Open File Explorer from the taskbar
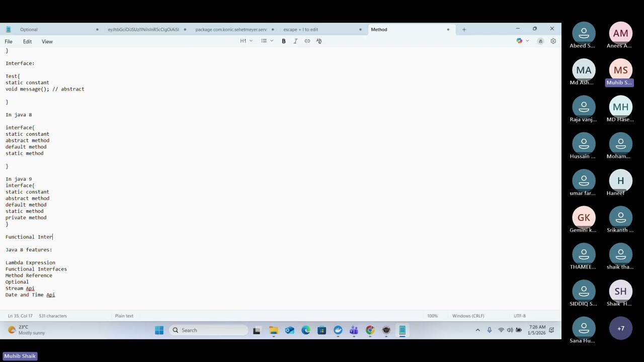The height and width of the screenshot is (362, 644). [273, 330]
